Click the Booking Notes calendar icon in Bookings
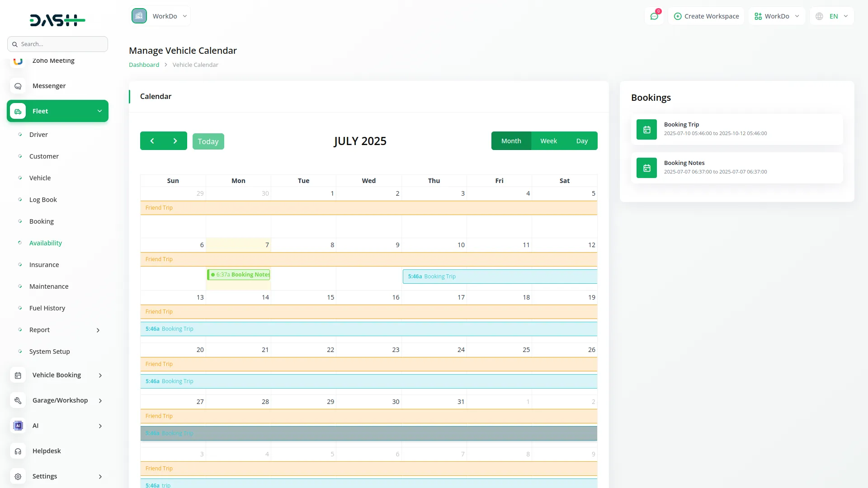The image size is (868, 488). [646, 168]
